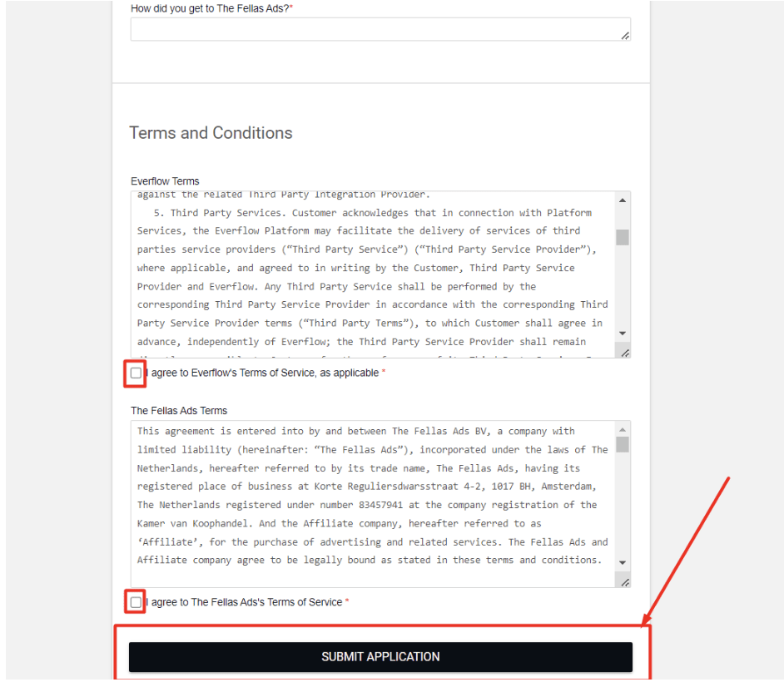Click Fellas Ads scrollbar track below the thumb
Screen dimensions: 784x682
click(623, 507)
